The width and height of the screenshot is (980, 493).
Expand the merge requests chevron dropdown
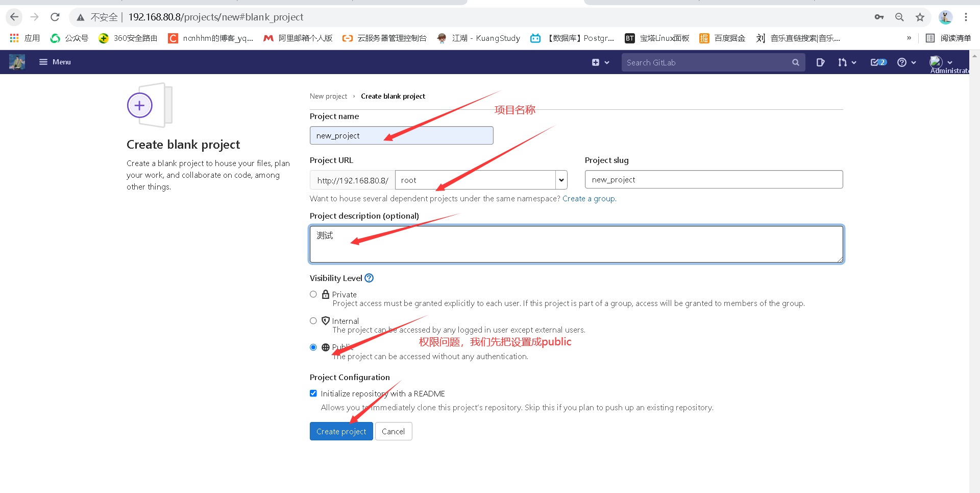click(853, 62)
